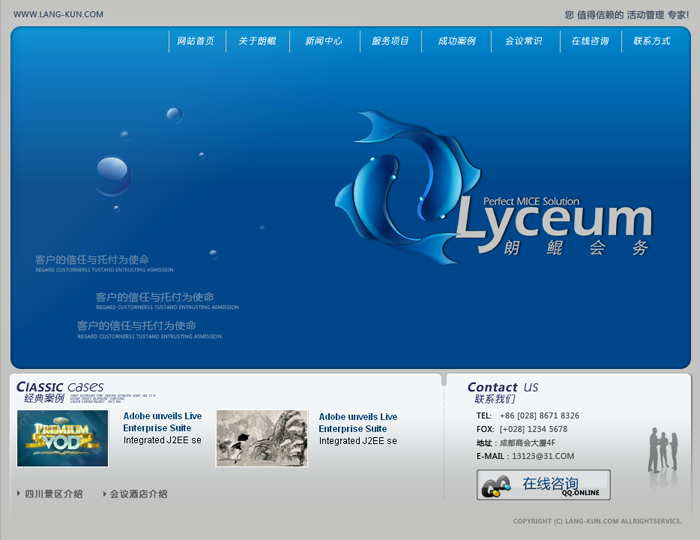Screen dimensions: 700x540
Task: Open 在线咨询 in the top navigation
Action: [590, 41]
